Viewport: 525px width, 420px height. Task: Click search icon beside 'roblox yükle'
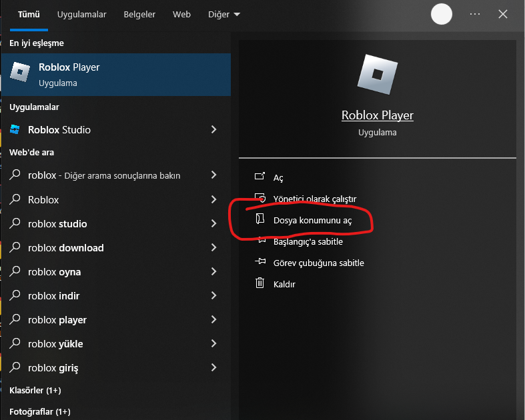coord(15,343)
